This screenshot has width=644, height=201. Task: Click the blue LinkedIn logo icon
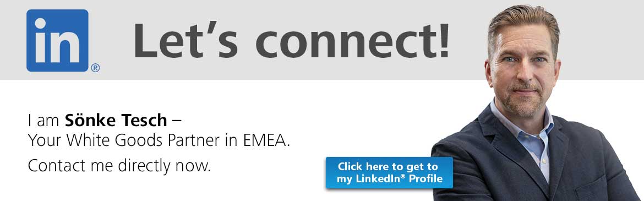point(57,40)
